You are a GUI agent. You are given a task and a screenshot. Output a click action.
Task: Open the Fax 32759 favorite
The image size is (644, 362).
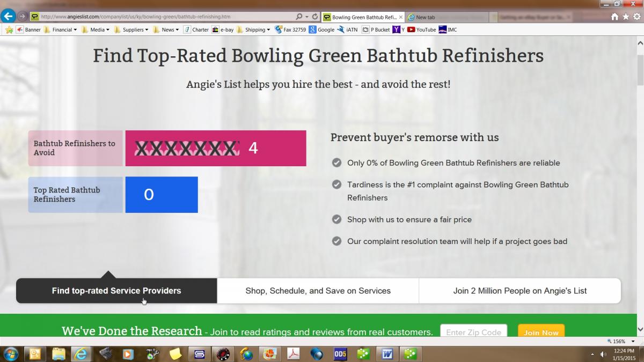tap(290, 29)
